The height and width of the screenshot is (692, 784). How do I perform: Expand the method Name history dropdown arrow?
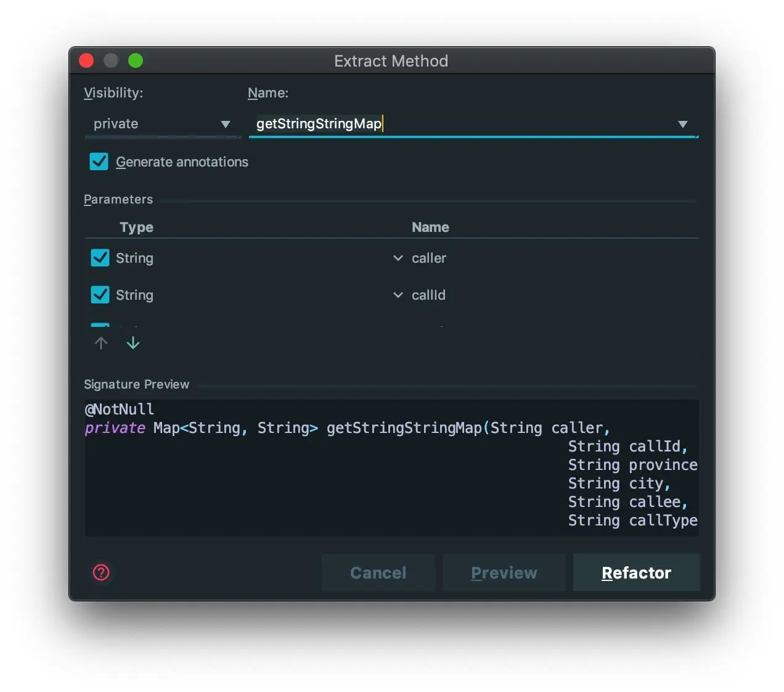[x=682, y=124]
